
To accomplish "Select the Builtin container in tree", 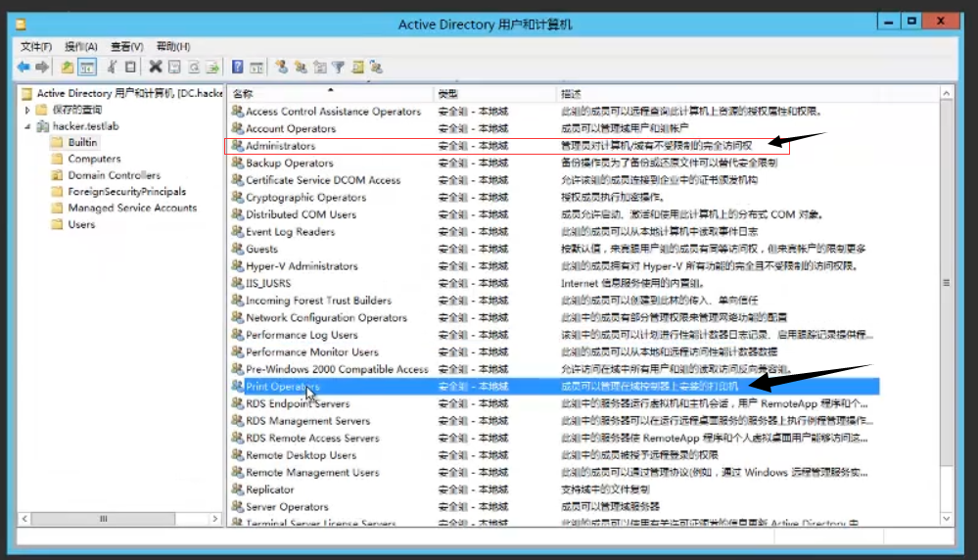I will (82, 142).
